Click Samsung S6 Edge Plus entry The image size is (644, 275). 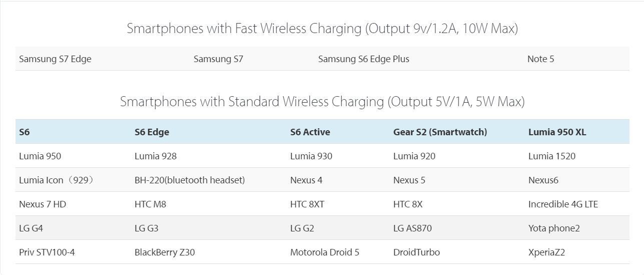[x=363, y=59]
